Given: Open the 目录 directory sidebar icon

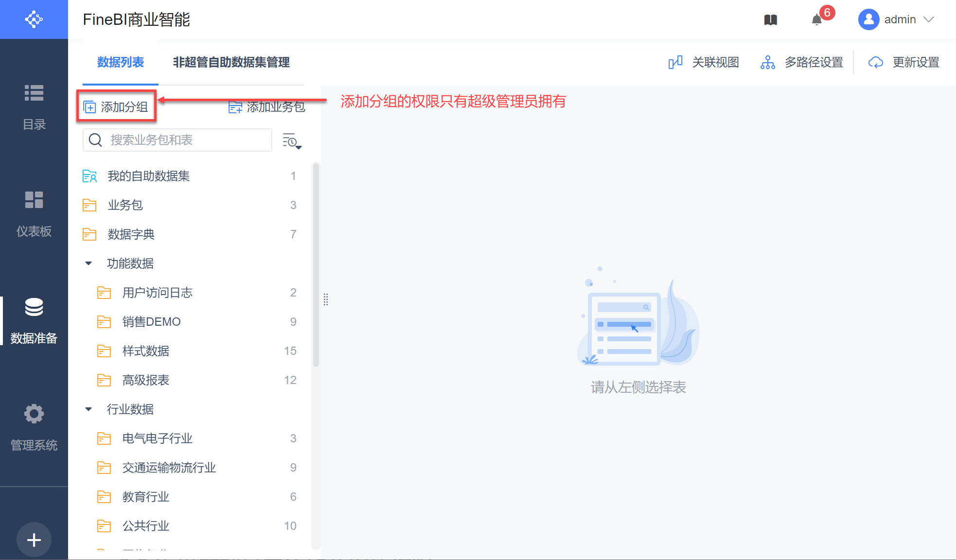Looking at the screenshot, I should tap(34, 93).
